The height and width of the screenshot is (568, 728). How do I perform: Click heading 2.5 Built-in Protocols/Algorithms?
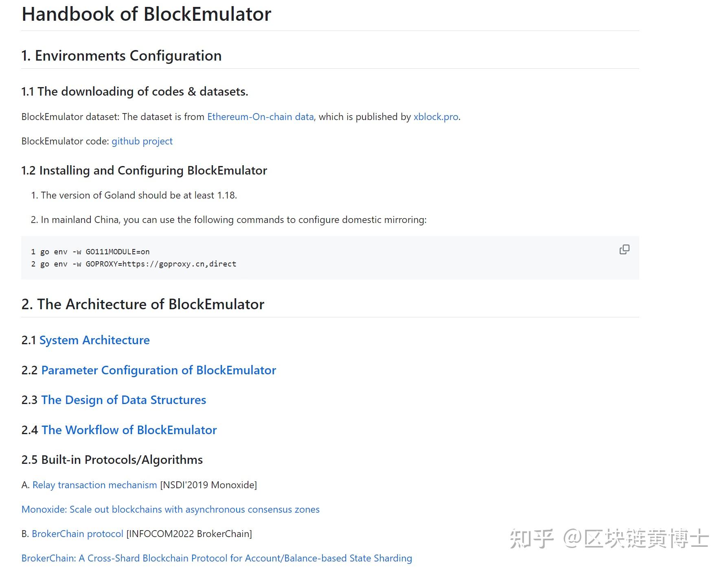coord(112,460)
